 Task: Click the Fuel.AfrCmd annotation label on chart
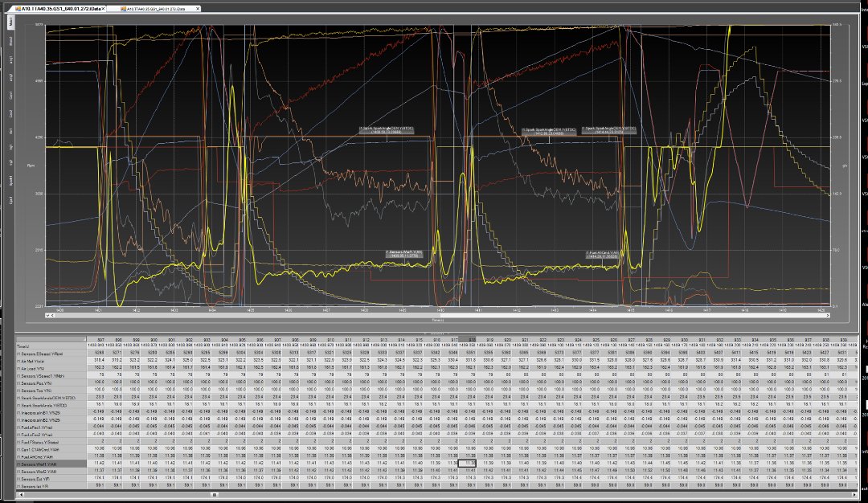pos(602,255)
